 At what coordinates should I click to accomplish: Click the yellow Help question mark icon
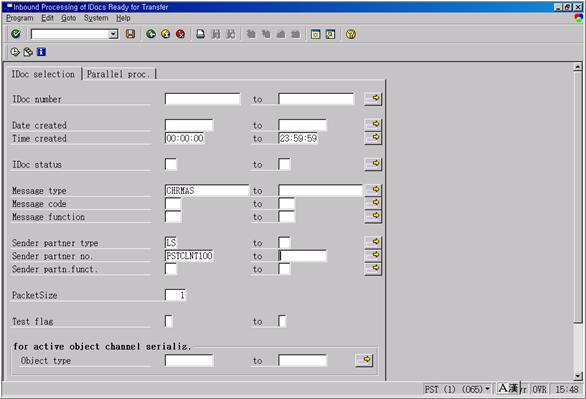click(351, 34)
